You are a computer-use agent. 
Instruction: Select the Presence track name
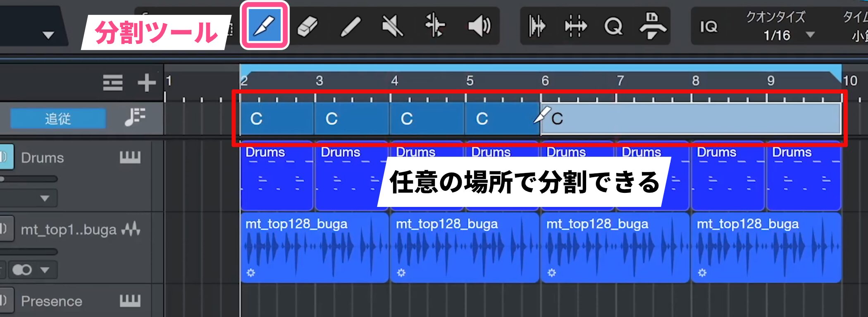pyautogui.click(x=52, y=301)
